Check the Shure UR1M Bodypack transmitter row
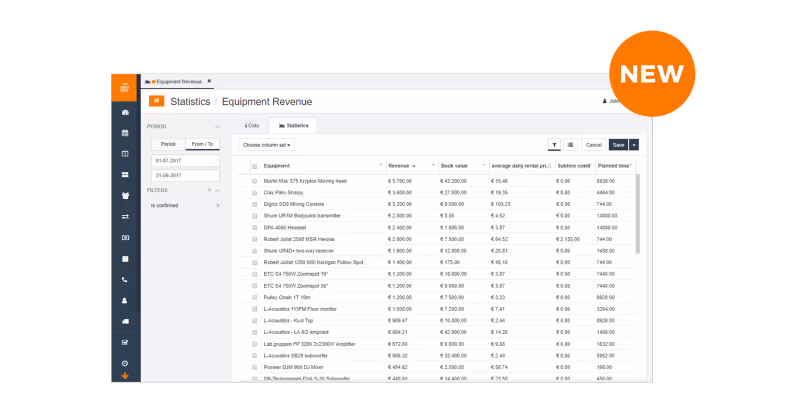This screenshot has height=413, width=800. click(x=255, y=216)
